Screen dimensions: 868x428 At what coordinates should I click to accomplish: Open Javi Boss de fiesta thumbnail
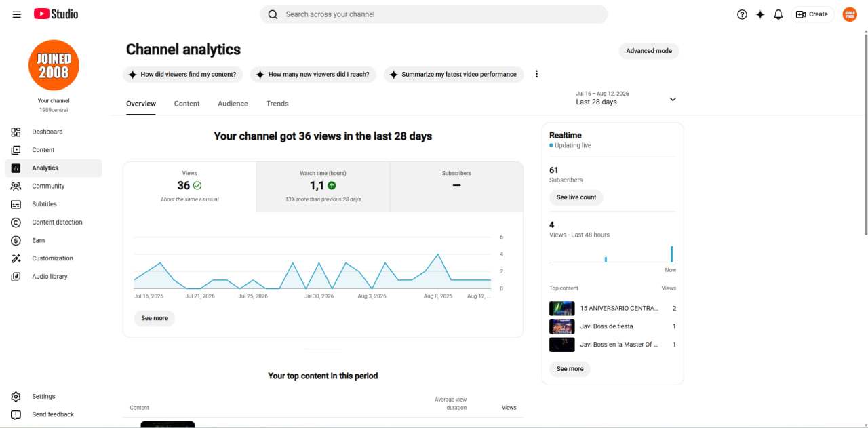pos(562,326)
